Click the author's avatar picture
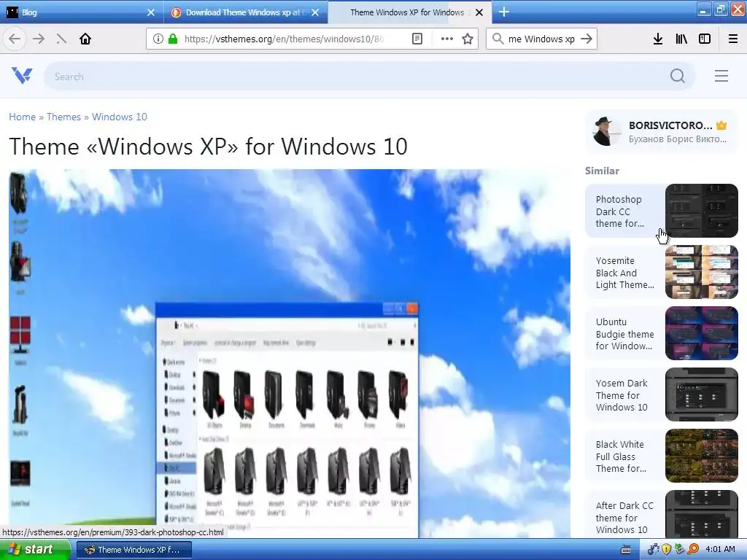 (x=606, y=131)
